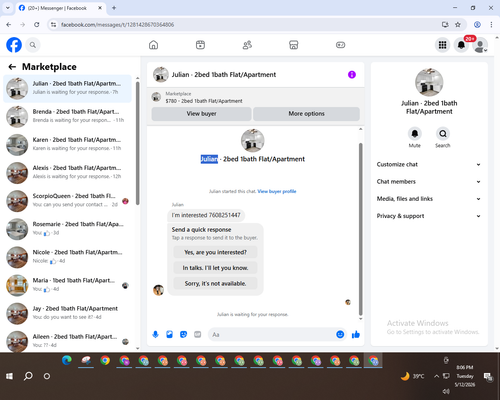This screenshot has width=500, height=400.
Task: Go back with browser back arrow
Action: (x=9, y=25)
